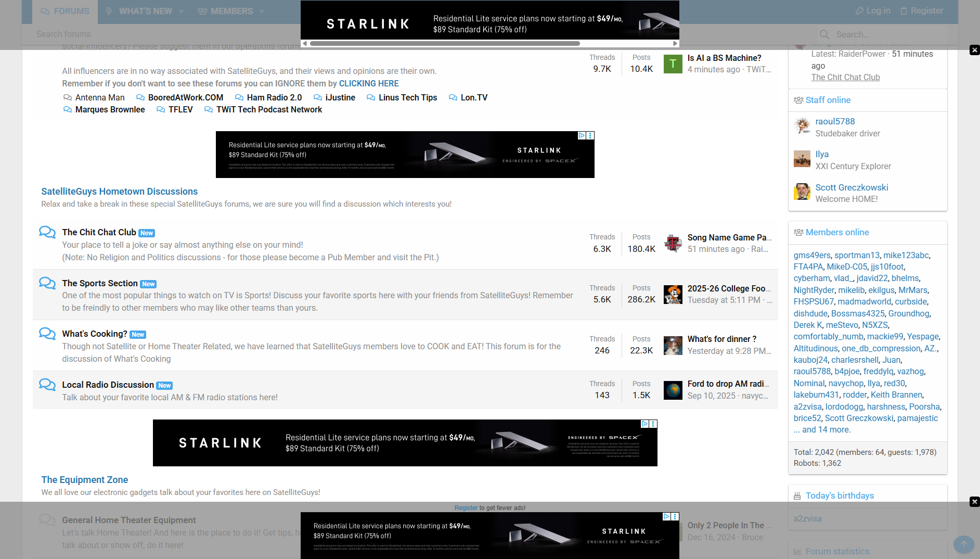Click globe avatar beside Ford AM radio thread
Screen dimensions: 980x559
673,390
